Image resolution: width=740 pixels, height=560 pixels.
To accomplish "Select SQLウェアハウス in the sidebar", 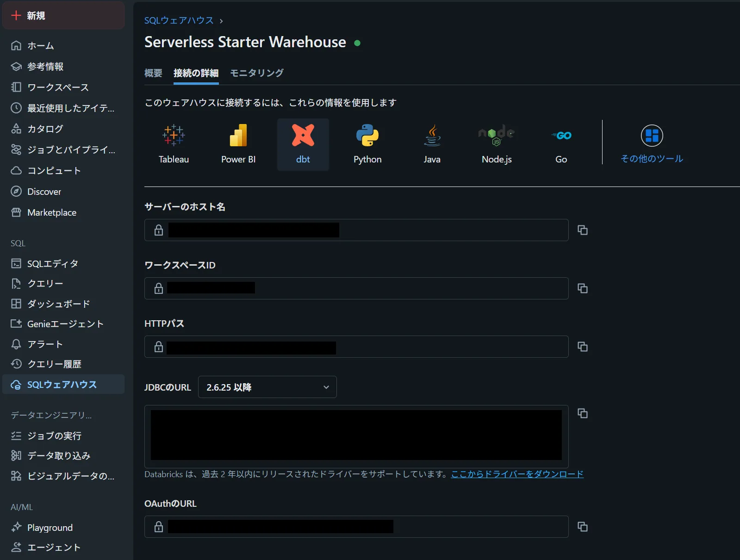I will click(x=63, y=384).
